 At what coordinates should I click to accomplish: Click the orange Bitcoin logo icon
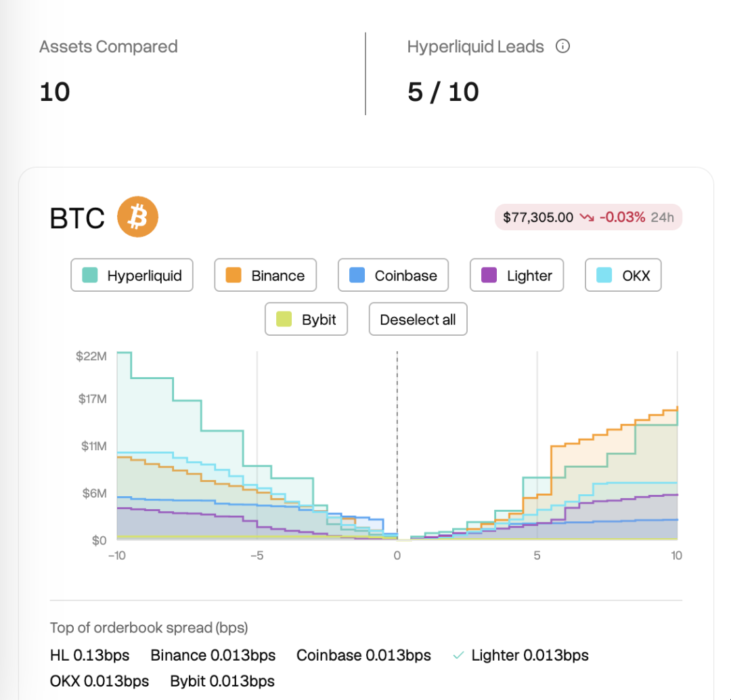pyautogui.click(x=137, y=217)
